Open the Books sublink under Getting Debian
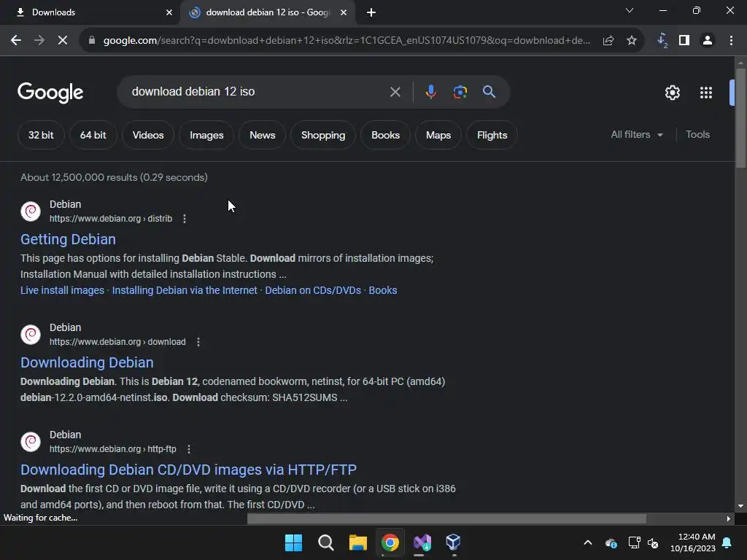Screen dimensions: 747x560 click(x=382, y=290)
